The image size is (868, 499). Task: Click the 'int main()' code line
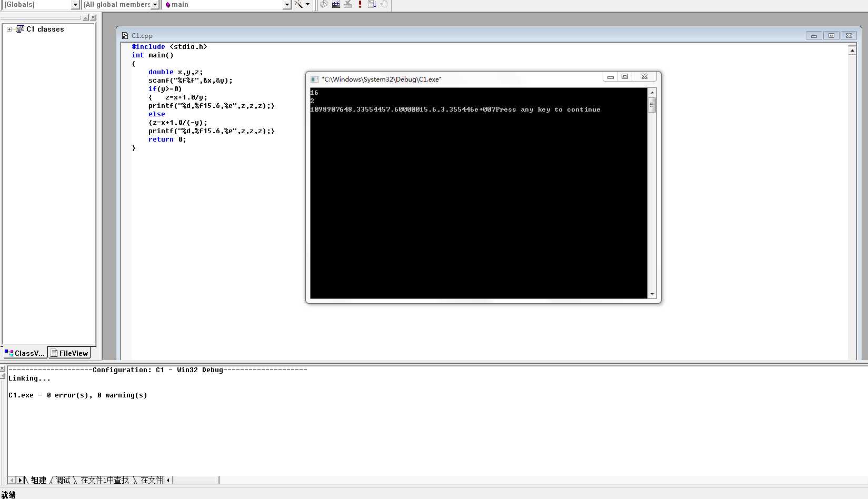point(153,55)
